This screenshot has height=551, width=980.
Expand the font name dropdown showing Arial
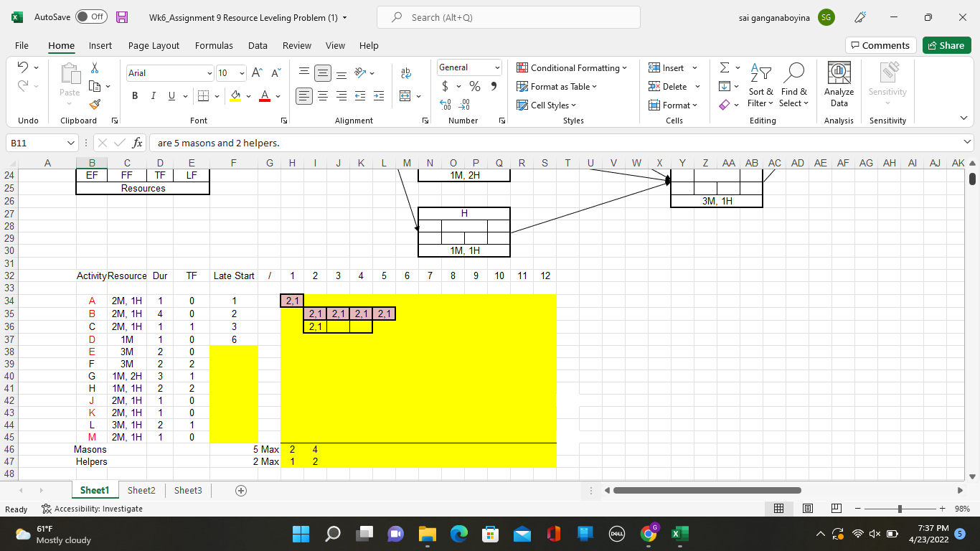coord(209,73)
